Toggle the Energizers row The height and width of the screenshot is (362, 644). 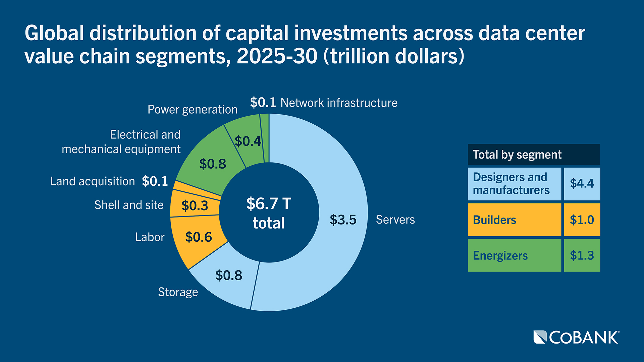514,255
